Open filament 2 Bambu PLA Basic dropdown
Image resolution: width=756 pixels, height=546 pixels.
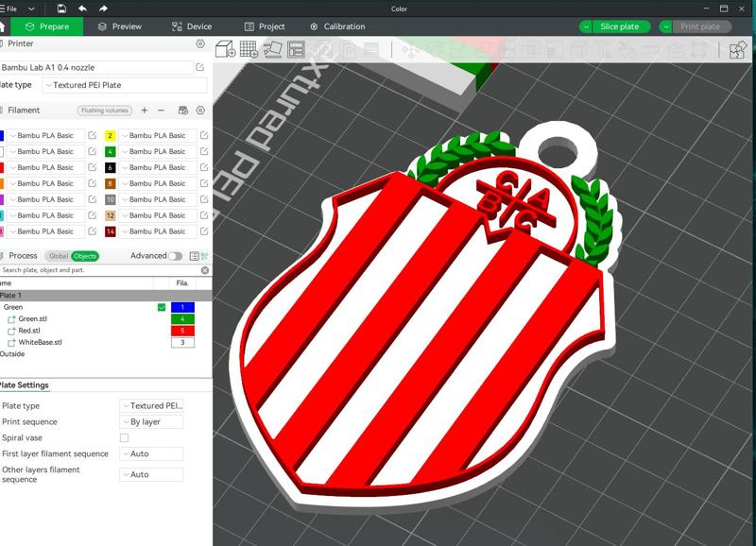tap(158, 135)
